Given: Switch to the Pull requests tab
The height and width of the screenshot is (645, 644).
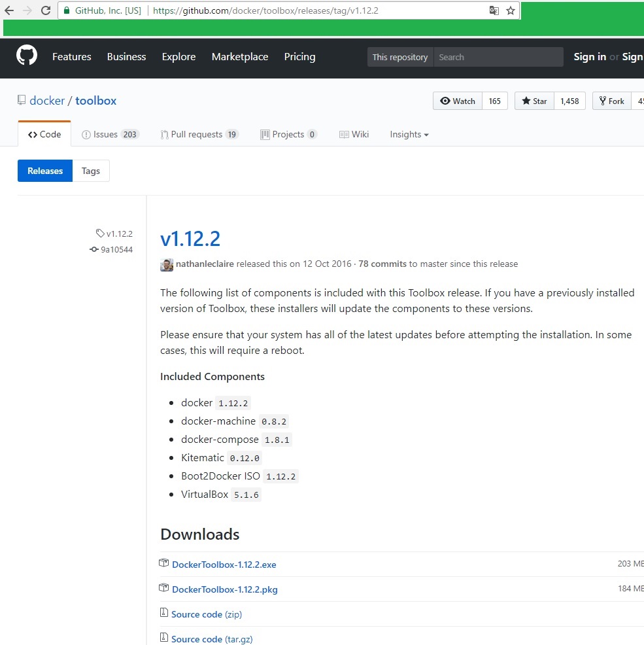Looking at the screenshot, I should coord(199,134).
